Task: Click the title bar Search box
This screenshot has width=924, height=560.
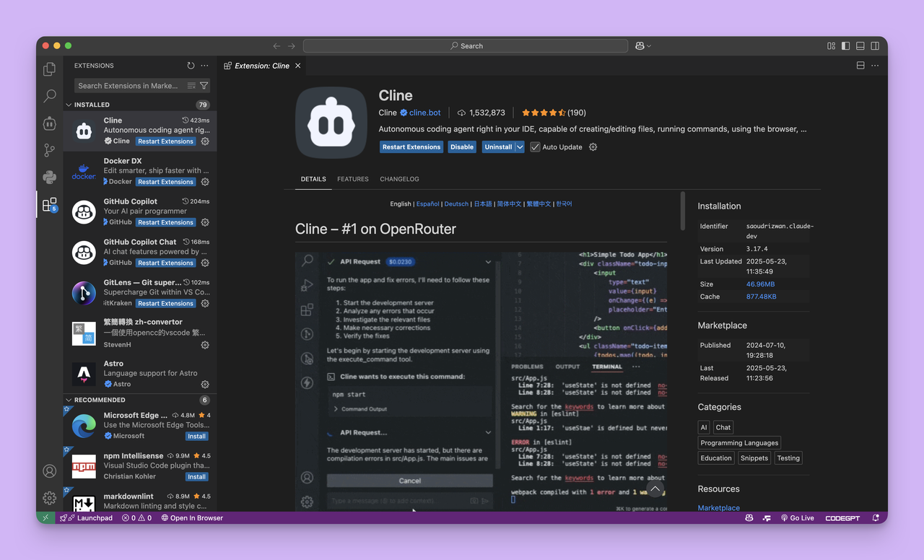Action: click(x=466, y=45)
